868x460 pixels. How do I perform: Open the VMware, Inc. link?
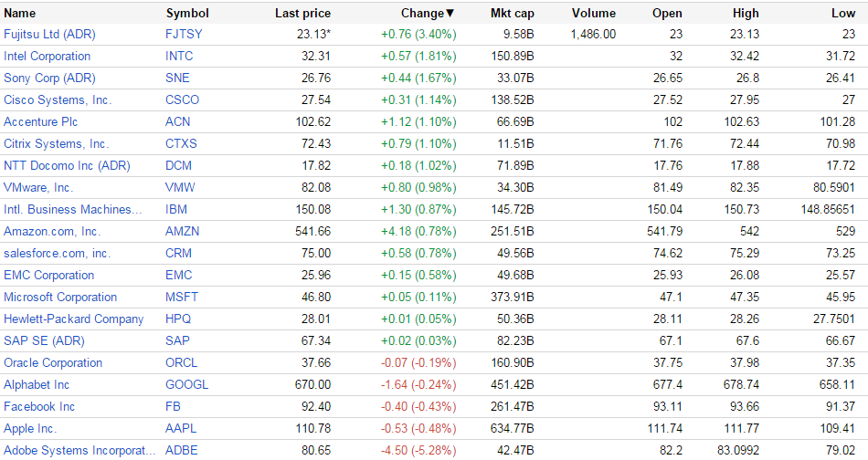tap(38, 187)
